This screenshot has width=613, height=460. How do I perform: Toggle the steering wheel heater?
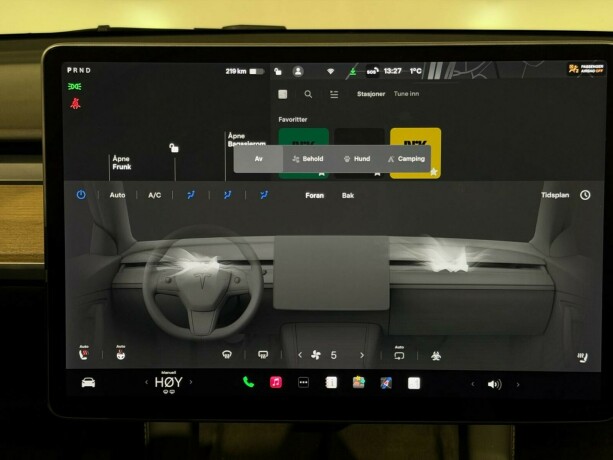click(121, 354)
